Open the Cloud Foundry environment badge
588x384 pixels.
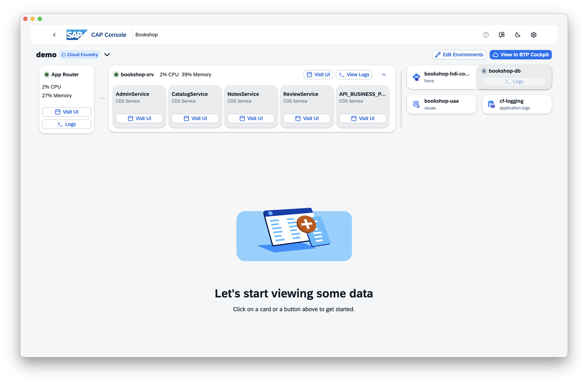pyautogui.click(x=79, y=55)
